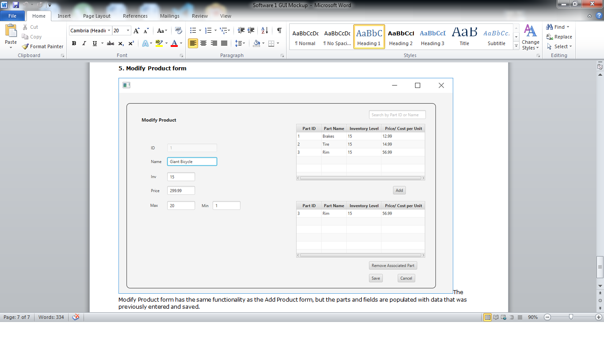Screen dimensions: 604x364
Task: Open the Format Painter
Action: 42,46
